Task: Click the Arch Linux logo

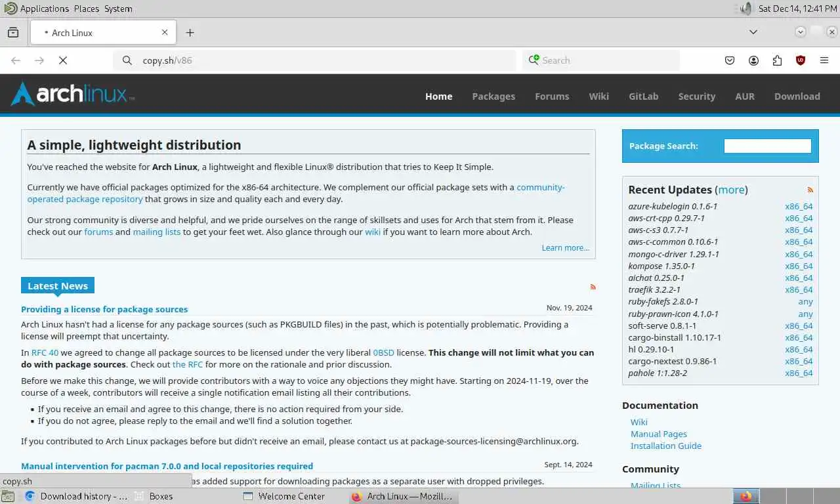Action: click(73, 94)
